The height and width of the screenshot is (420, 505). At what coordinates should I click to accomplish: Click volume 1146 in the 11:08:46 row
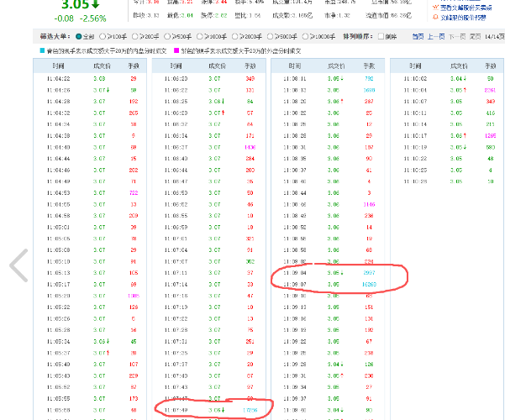click(x=369, y=204)
